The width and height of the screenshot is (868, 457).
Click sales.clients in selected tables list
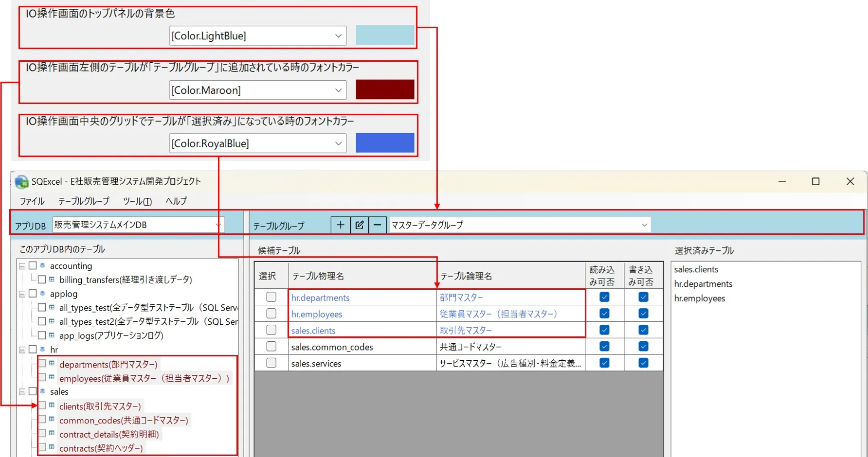point(696,269)
